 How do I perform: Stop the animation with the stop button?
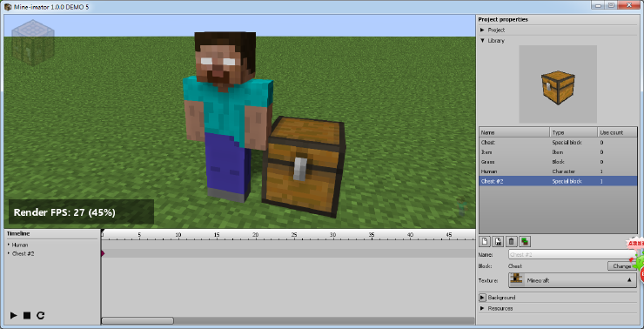tap(27, 315)
